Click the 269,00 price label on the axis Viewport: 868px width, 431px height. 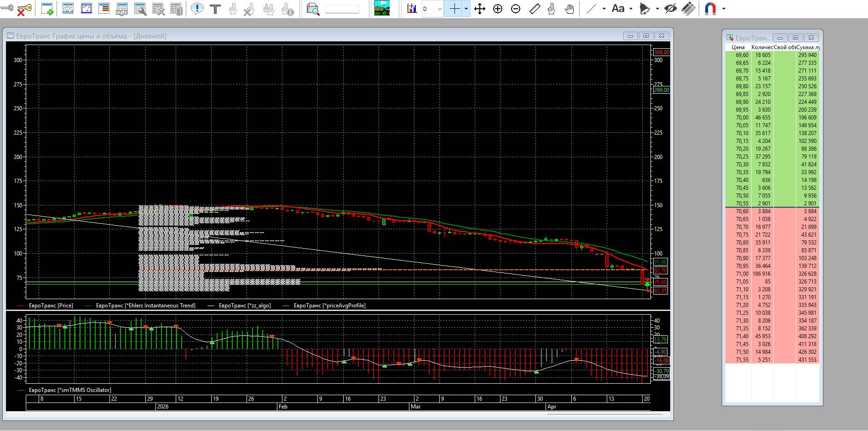click(661, 90)
